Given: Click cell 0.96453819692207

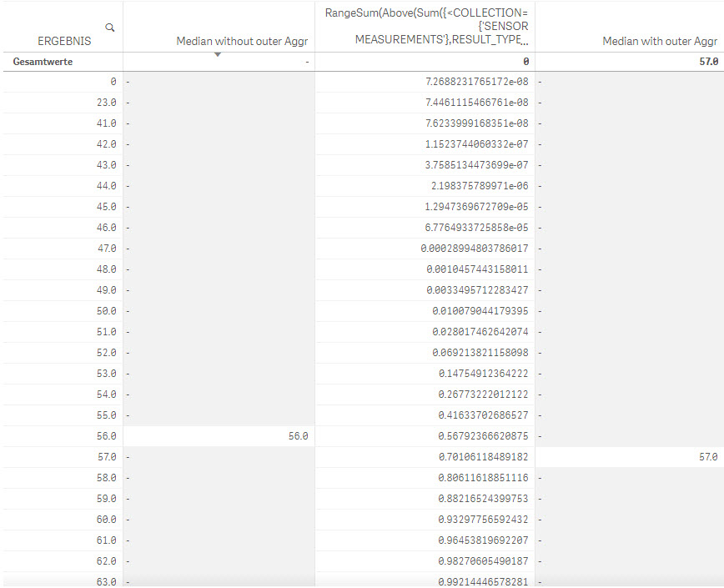Looking at the screenshot, I should pos(484,540).
